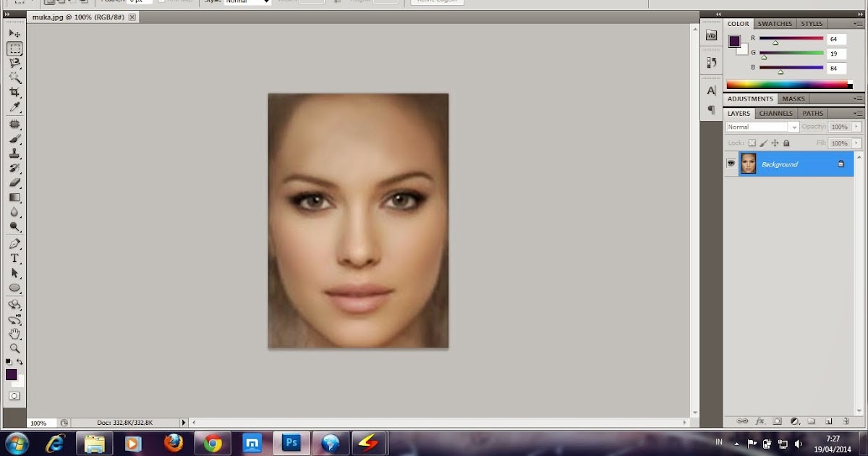The height and width of the screenshot is (456, 868).
Task: Open the Paragraph panel icon
Action: (711, 110)
